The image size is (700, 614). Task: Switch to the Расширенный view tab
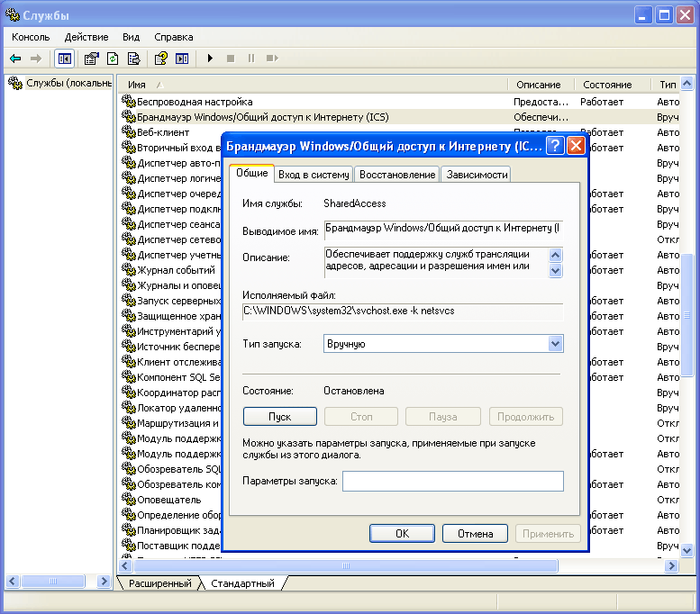[159, 583]
